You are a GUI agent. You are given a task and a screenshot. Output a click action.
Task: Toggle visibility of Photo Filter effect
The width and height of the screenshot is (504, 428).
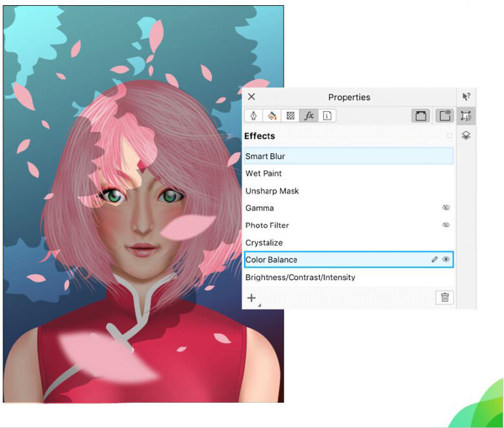[446, 226]
